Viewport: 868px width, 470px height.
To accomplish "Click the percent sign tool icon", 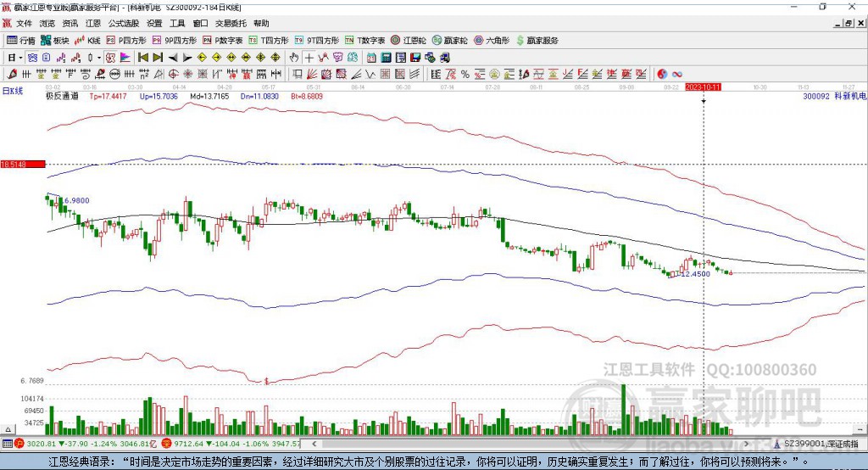I will click(465, 75).
